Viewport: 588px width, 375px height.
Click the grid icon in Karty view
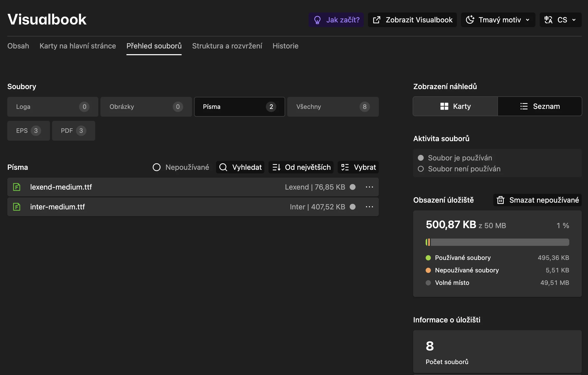444,106
